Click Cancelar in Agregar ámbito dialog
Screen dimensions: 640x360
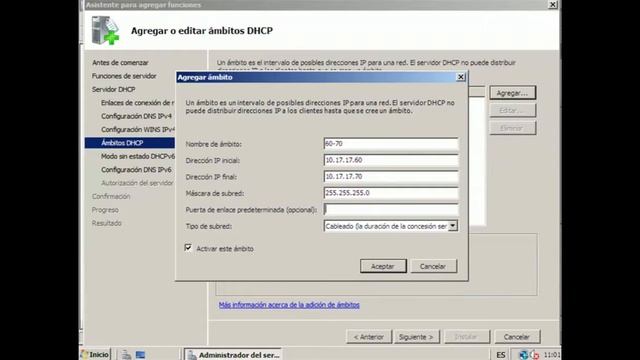click(x=433, y=266)
